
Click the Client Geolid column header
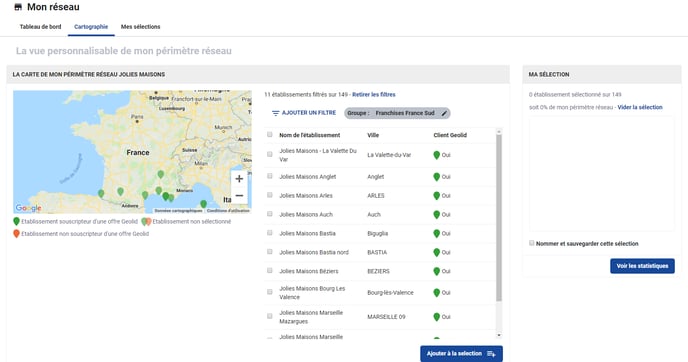click(x=450, y=135)
